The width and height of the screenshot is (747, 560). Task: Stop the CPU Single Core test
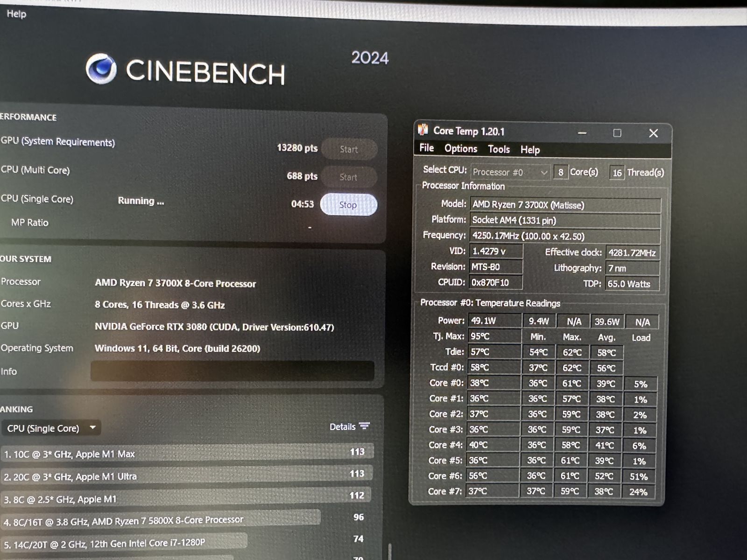pyautogui.click(x=348, y=204)
